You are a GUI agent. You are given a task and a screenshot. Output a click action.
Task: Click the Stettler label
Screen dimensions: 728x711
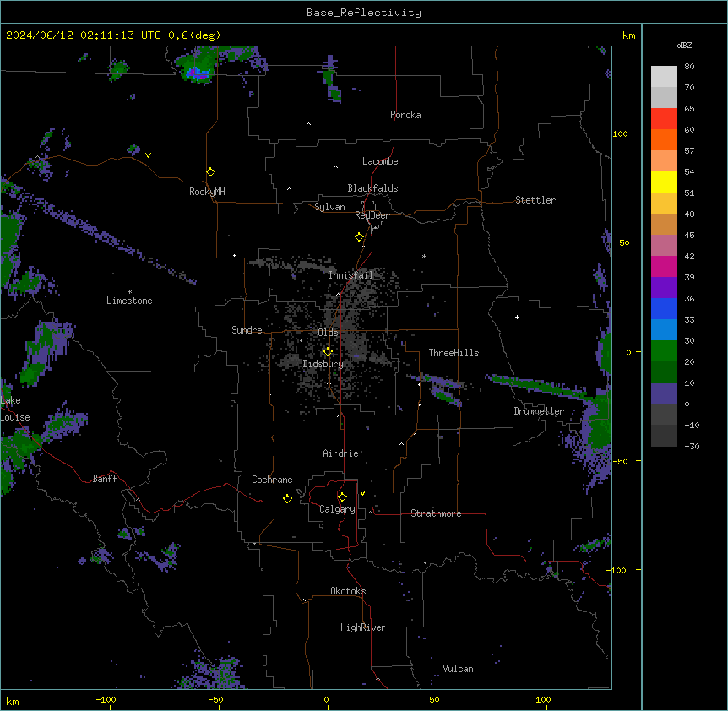(x=535, y=200)
